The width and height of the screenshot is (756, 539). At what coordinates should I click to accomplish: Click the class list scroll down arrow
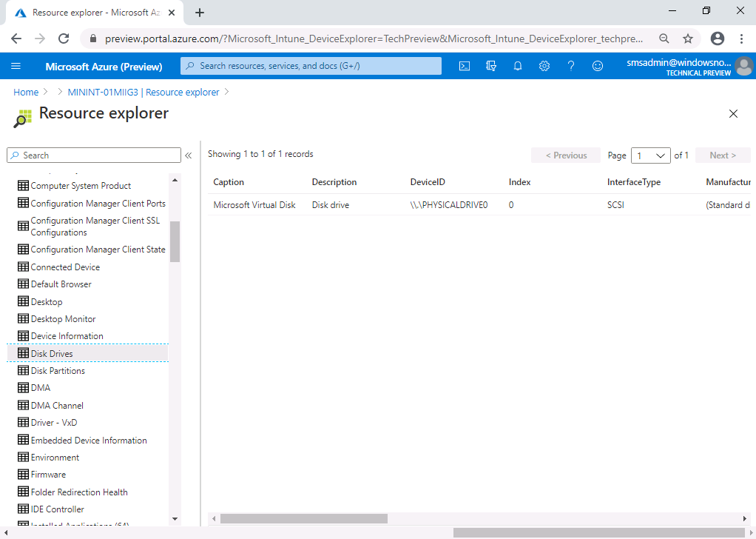pos(175,519)
